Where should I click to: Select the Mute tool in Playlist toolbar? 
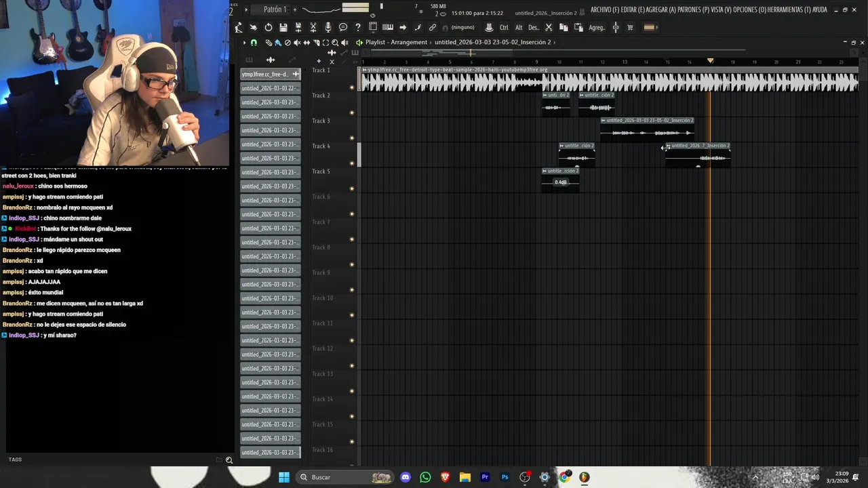297,42
